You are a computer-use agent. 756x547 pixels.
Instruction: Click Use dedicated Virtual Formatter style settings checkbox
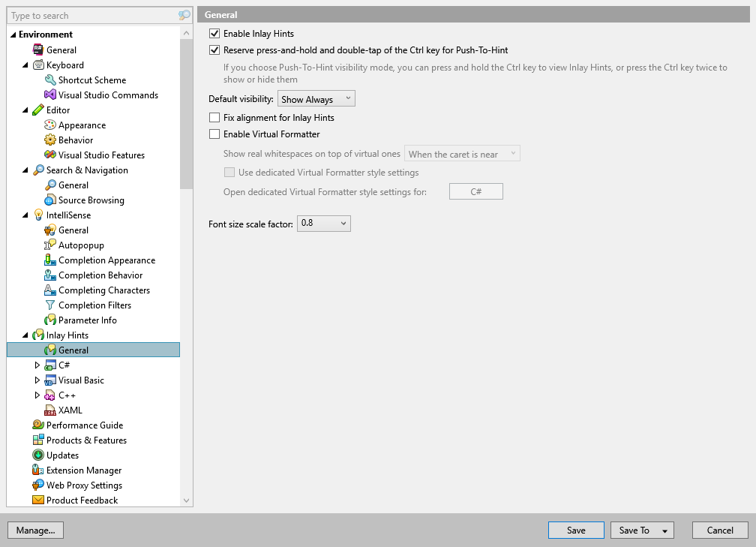(229, 173)
